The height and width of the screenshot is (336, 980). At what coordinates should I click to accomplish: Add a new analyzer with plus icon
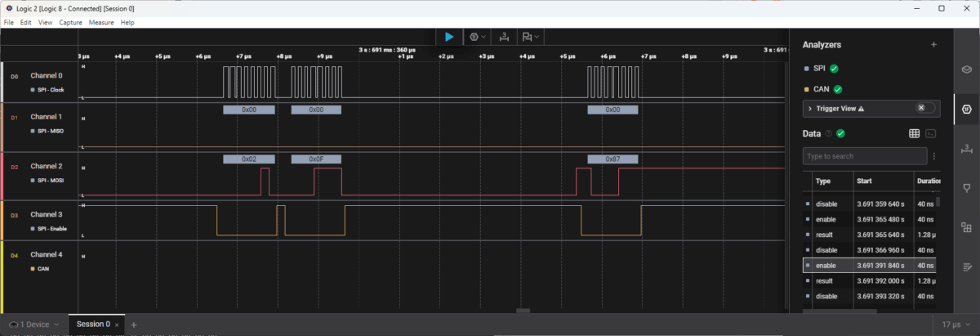[933, 45]
